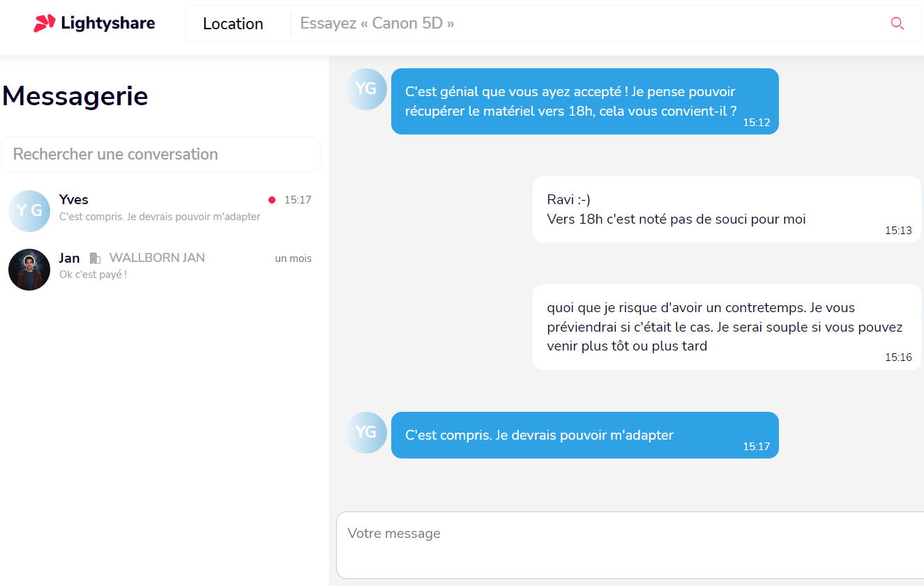
Task: Click the "C'est compris" blue message bubble
Action: pos(584,435)
